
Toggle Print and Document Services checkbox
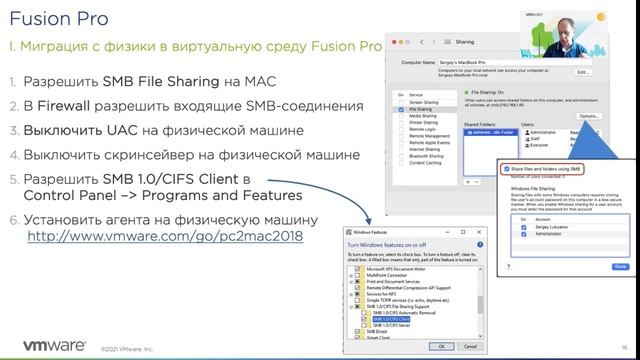point(358,282)
